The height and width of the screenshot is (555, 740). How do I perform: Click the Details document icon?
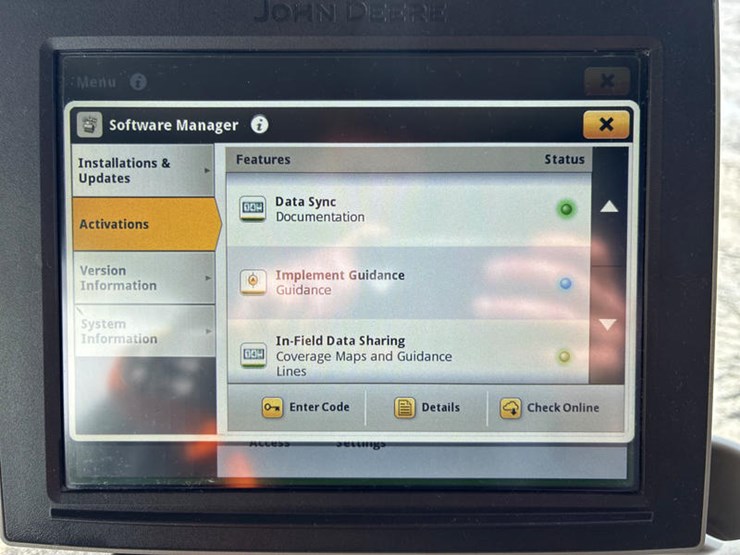pyautogui.click(x=404, y=408)
